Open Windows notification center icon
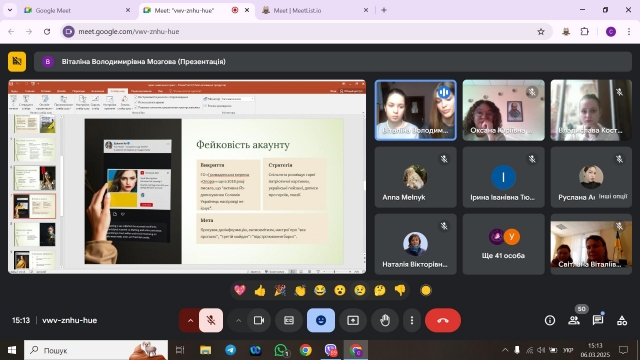The width and height of the screenshot is (640, 360). tap(623, 350)
